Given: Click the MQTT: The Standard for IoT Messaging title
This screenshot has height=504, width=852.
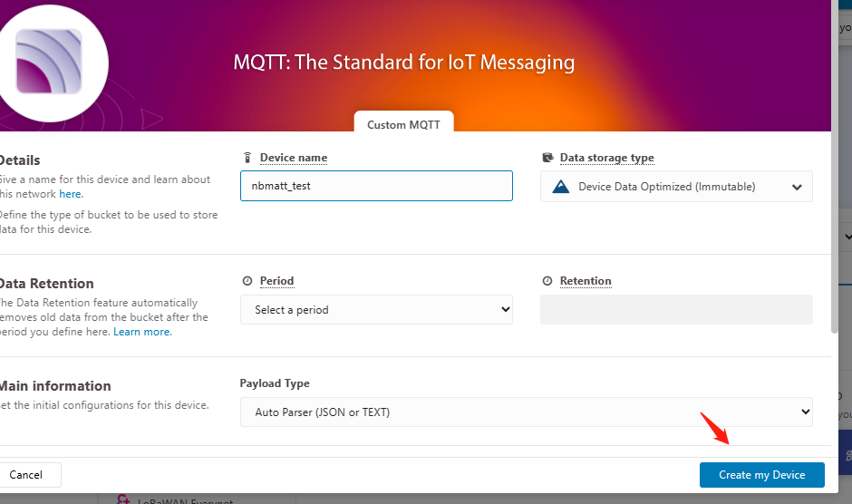Looking at the screenshot, I should [403, 63].
